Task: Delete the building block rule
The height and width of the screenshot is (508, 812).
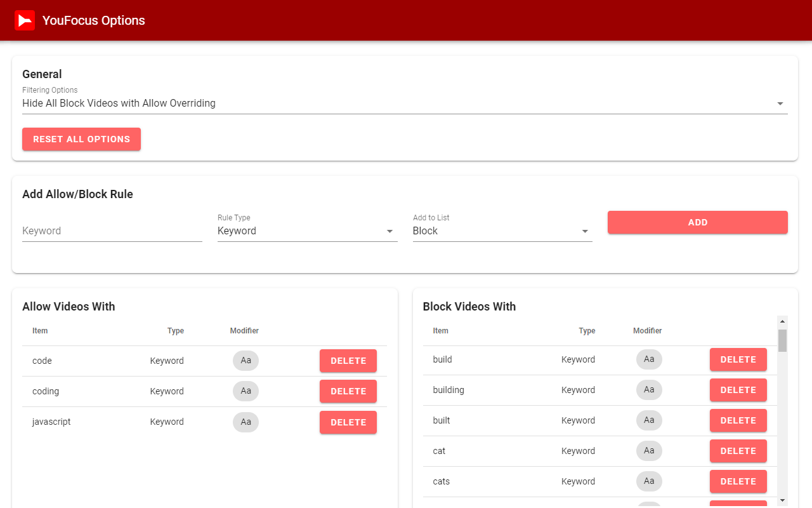Action: point(738,390)
